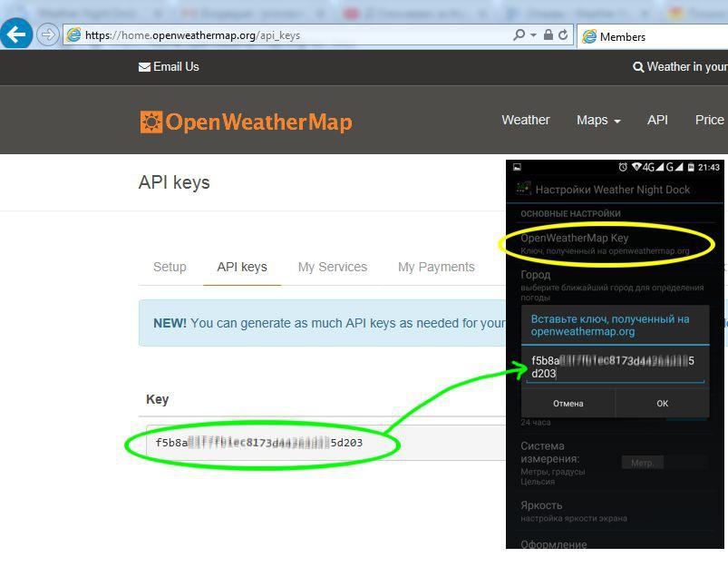Tap the ОСНОВНЫЕ НАСТРОЙКИ section header

[x=570, y=214]
